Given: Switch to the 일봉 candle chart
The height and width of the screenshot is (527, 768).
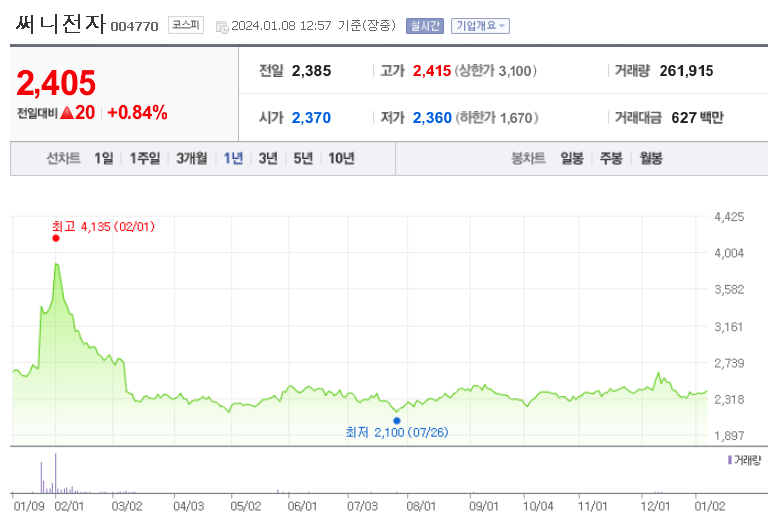Looking at the screenshot, I should click(x=572, y=158).
